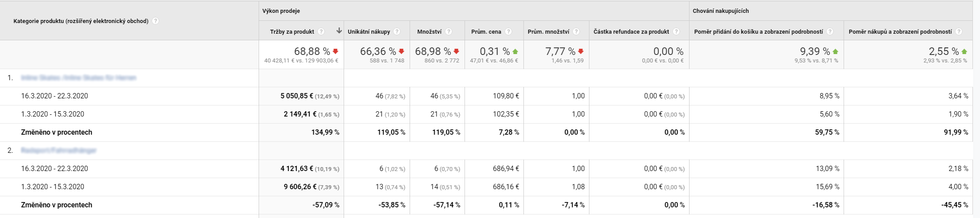Sort table by Unikátní nákupy column
Image resolution: width=980 pixels, height=218 pixels.
coord(369,31)
